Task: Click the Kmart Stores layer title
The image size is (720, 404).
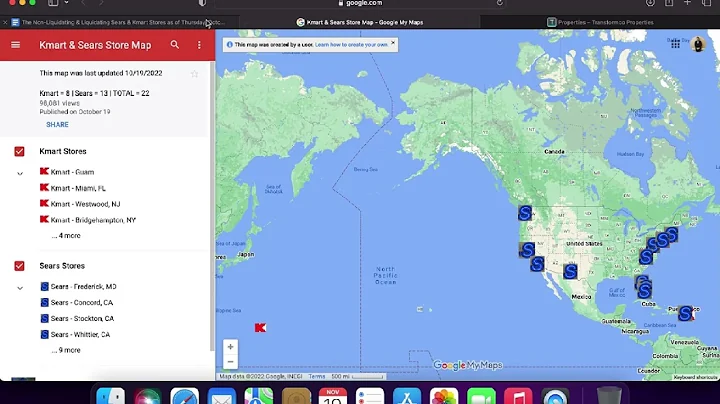Action: [63, 152]
